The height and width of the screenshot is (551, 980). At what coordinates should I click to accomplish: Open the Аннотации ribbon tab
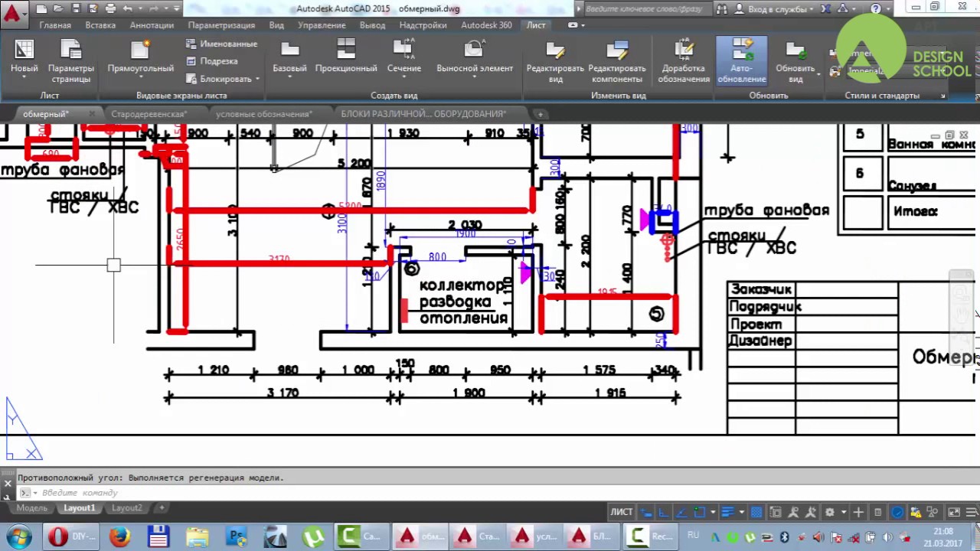coord(152,25)
